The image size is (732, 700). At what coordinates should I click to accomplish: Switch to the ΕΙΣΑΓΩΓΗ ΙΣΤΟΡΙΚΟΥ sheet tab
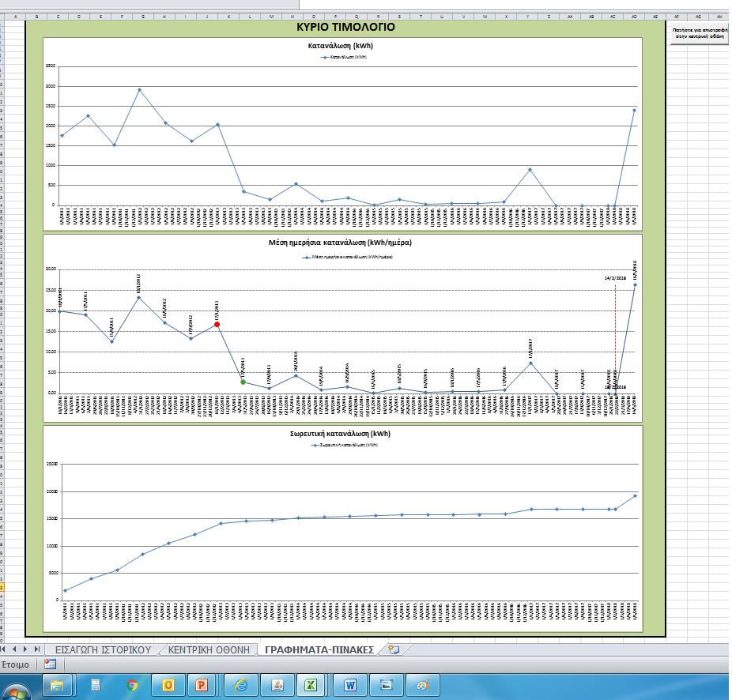pyautogui.click(x=104, y=650)
